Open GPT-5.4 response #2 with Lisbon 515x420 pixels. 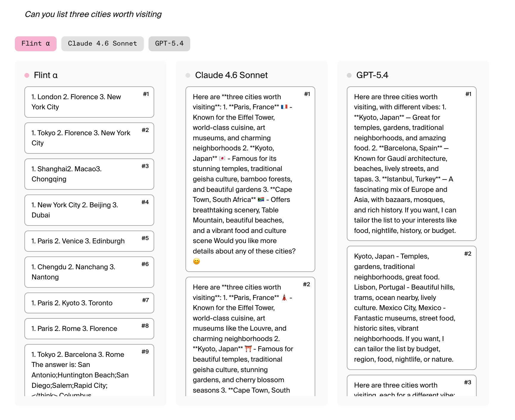412,308
